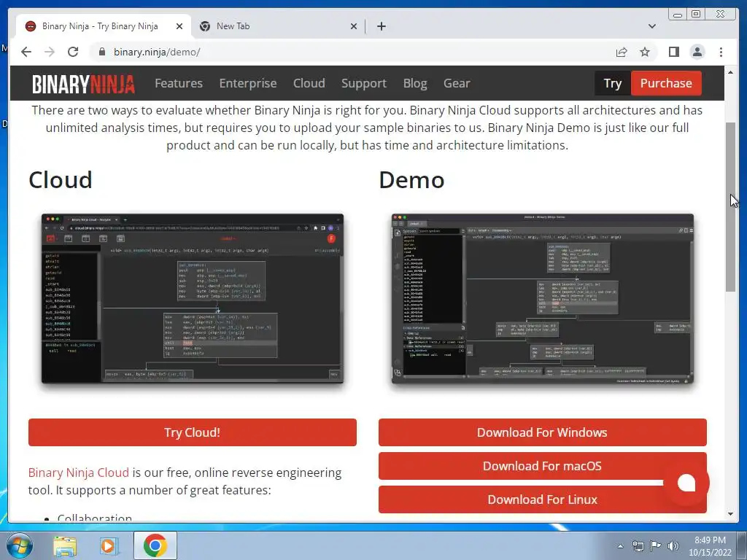The height and width of the screenshot is (560, 747).
Task: Follow the Binary Ninja Cloud link
Action: point(79,472)
